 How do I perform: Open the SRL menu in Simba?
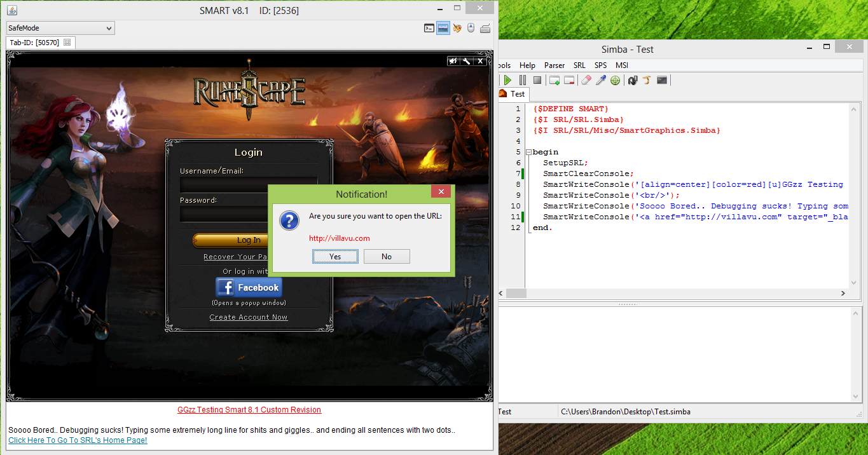coord(579,65)
